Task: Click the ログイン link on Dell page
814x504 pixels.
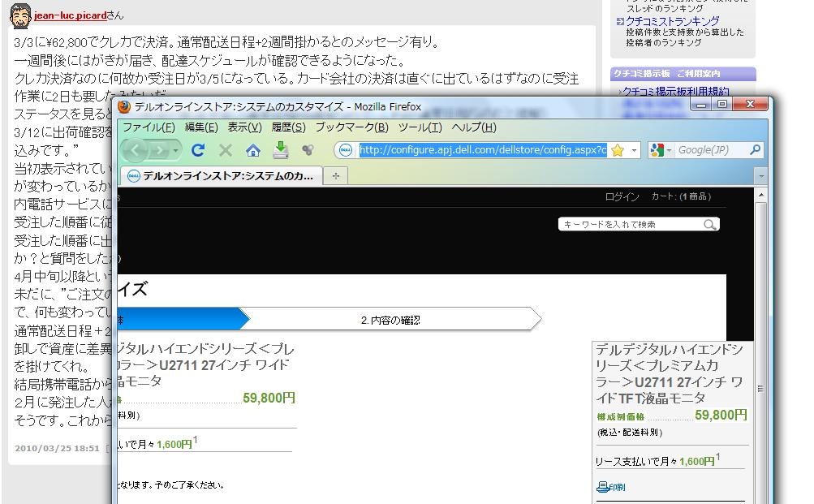Action: coord(622,196)
